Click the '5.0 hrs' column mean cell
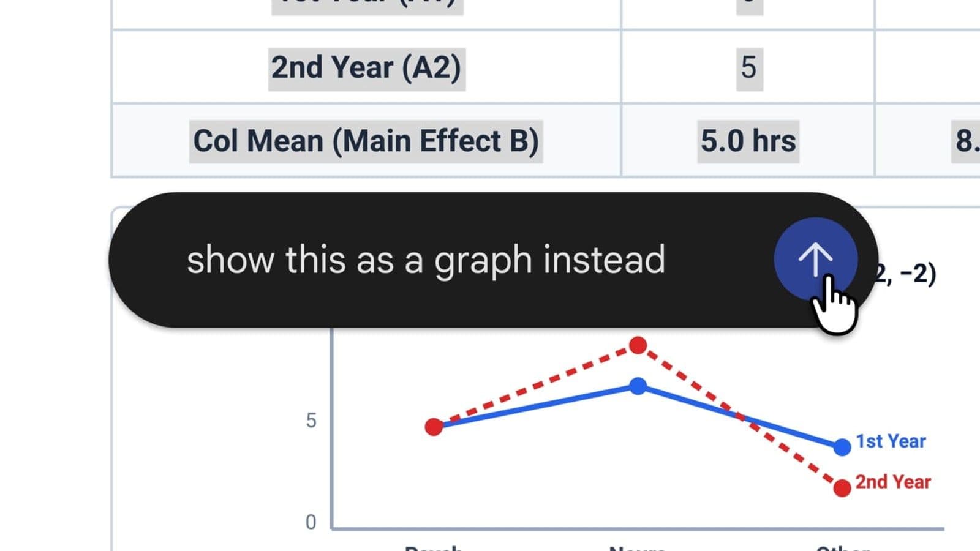This screenshot has width=980, height=551. 748,141
